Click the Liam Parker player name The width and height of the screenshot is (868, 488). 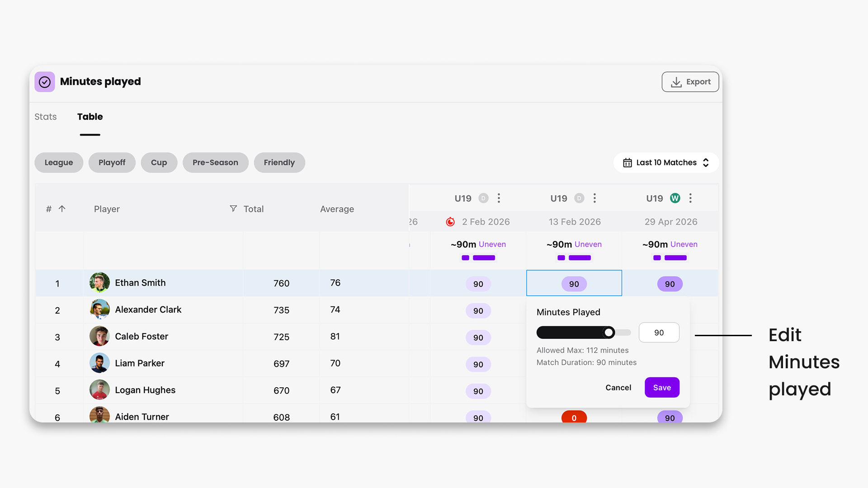(x=140, y=363)
